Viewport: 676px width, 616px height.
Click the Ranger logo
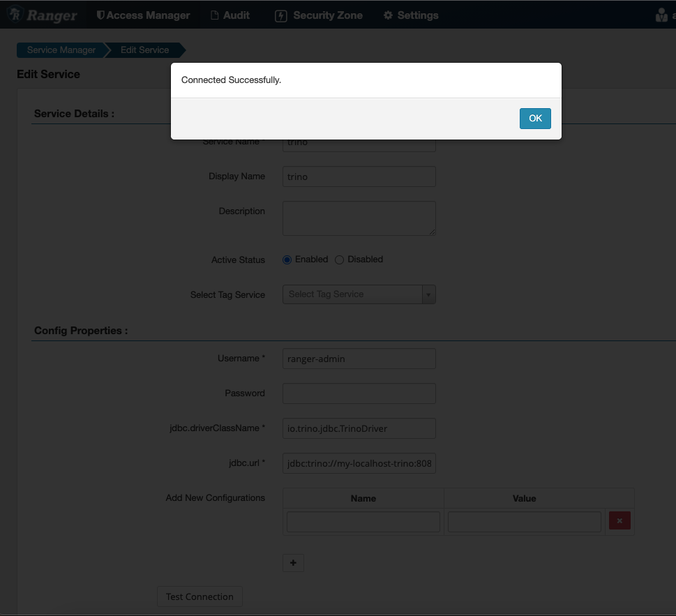[x=43, y=15]
